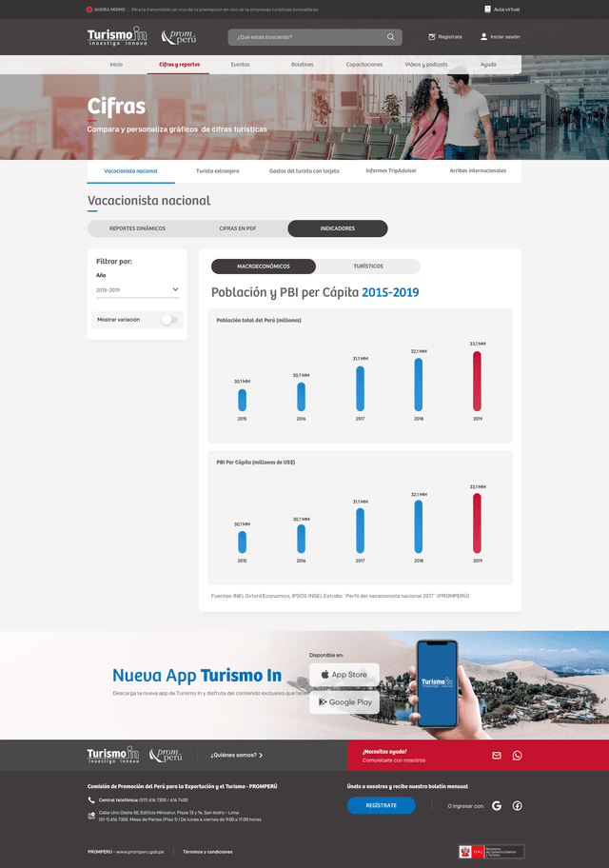This screenshot has height=868, width=609.
Task: Click the footer PromPerú logo
Action: (166, 755)
